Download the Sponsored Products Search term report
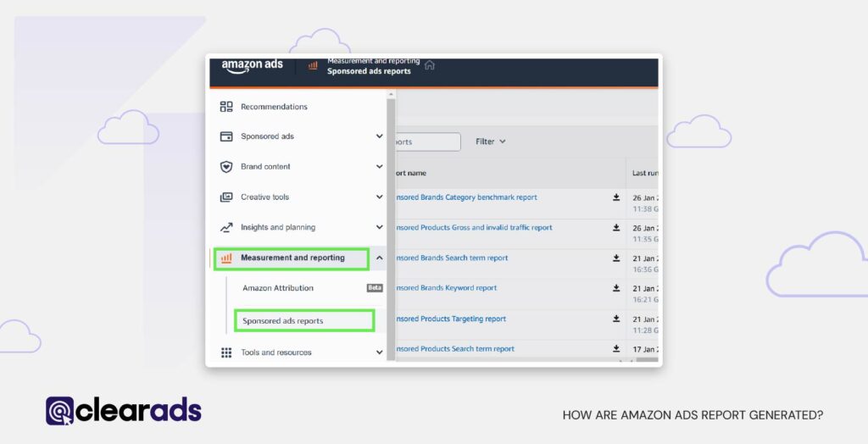The image size is (868, 444). pos(616,349)
